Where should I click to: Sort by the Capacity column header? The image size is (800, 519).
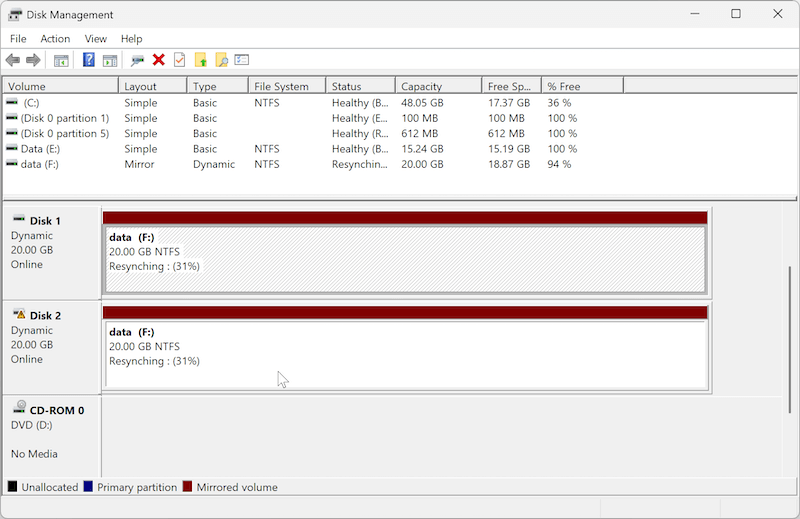click(439, 86)
